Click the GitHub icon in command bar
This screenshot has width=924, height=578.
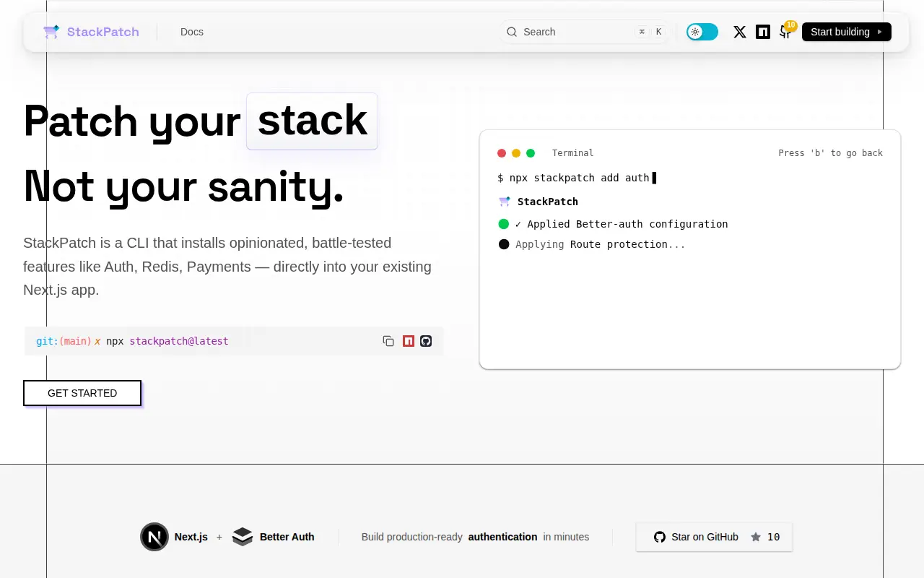[x=426, y=341]
